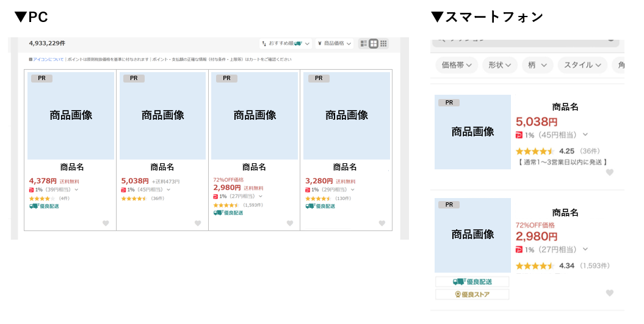Select the medium grid view icon
644x324 pixels.
pyautogui.click(x=374, y=43)
